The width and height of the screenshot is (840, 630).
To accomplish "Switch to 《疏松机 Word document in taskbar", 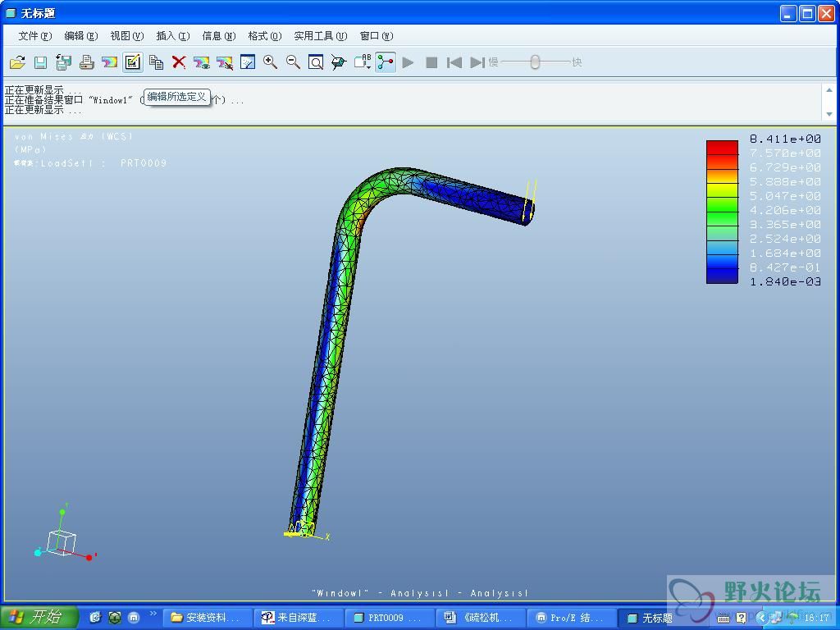I will coord(479,618).
